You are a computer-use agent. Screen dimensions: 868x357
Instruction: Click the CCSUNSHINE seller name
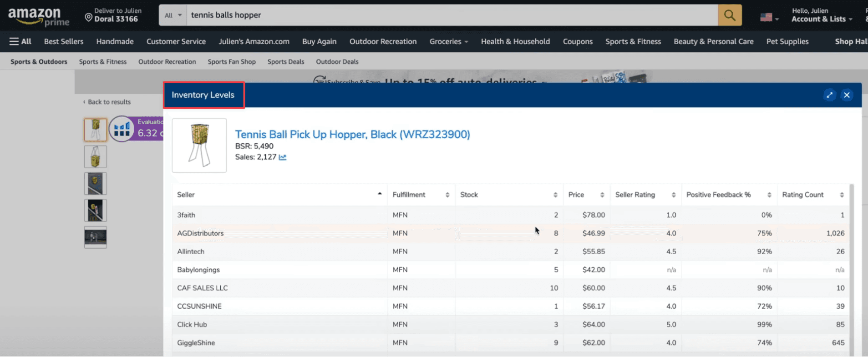pos(199,306)
